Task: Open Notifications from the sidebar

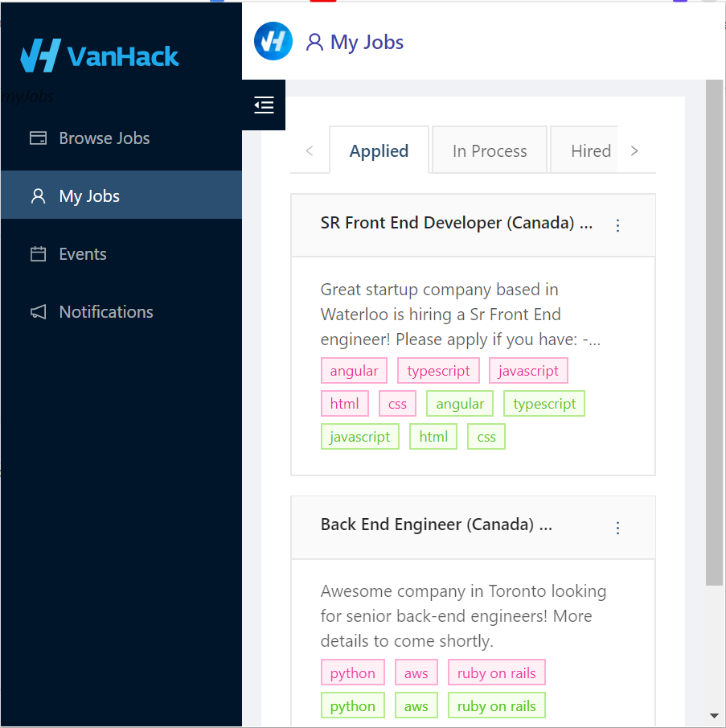Action: coord(105,311)
